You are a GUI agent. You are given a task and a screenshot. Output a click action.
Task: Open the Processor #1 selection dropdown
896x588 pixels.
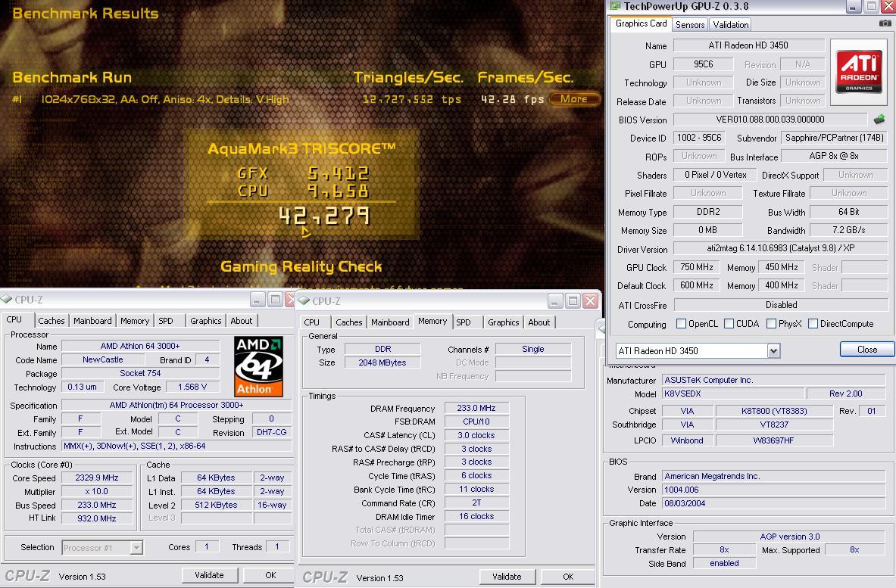click(136, 547)
